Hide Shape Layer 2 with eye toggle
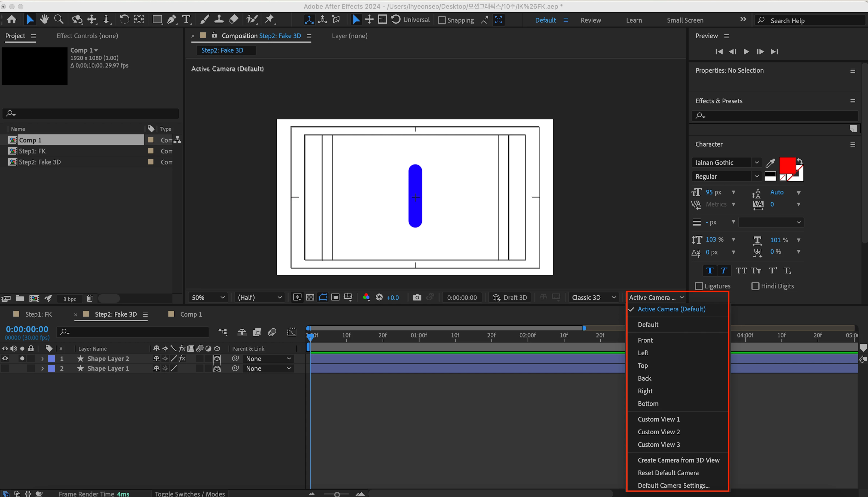This screenshot has height=497, width=868. (x=5, y=358)
